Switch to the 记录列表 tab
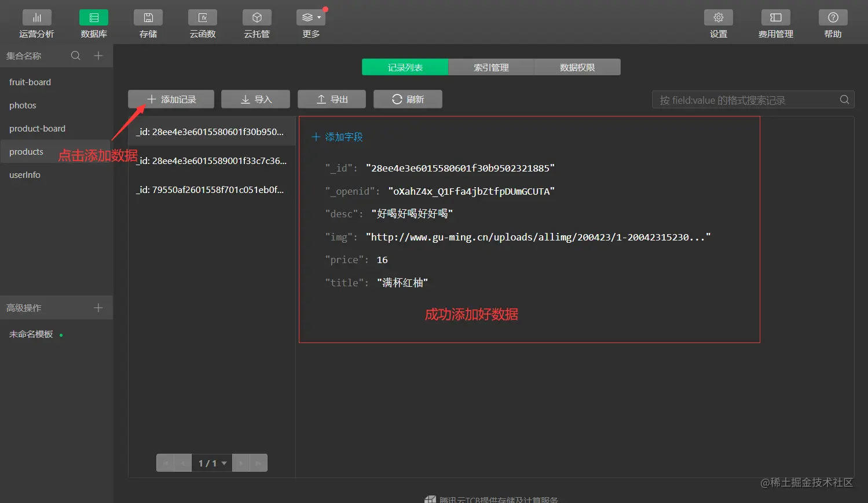The image size is (868, 503). click(405, 67)
